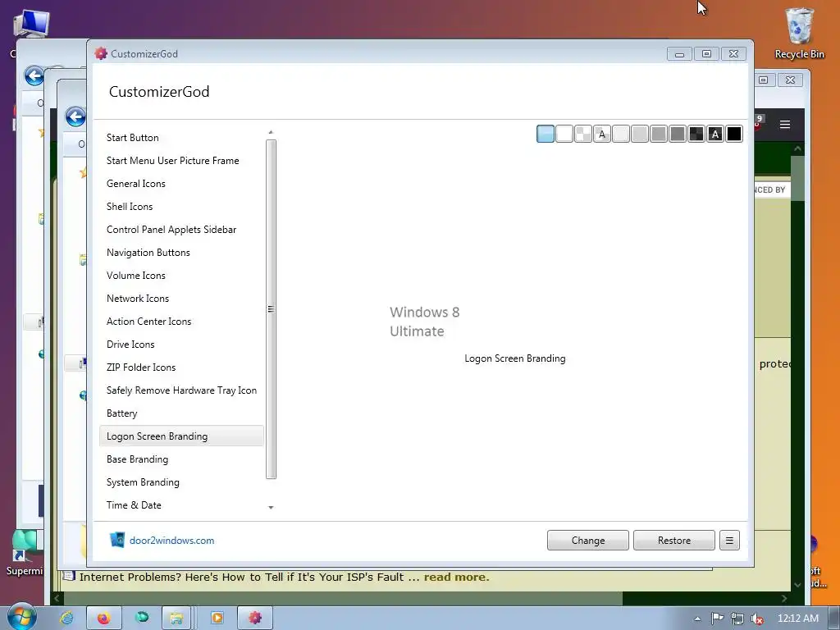Image resolution: width=840 pixels, height=630 pixels.
Task: Click the Change button
Action: click(587, 541)
